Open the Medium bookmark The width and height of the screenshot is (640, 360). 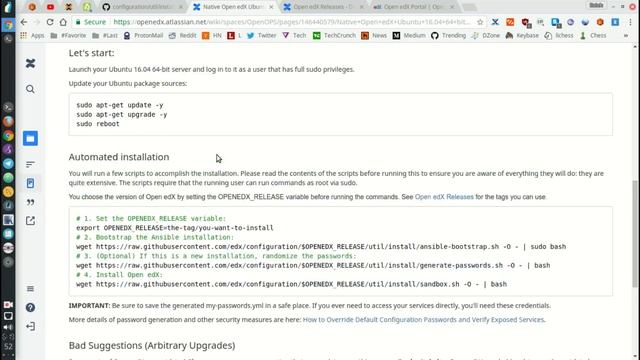coord(409,36)
